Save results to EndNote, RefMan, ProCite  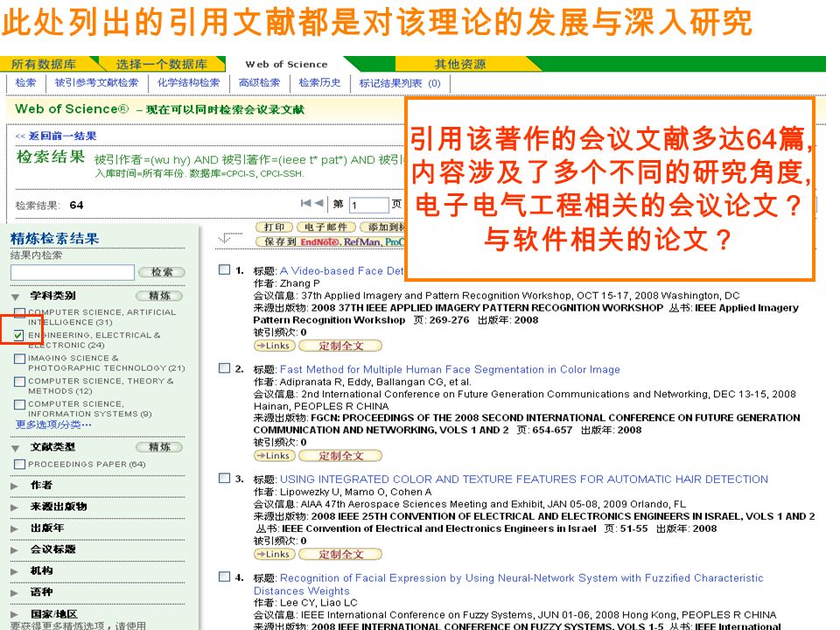330,241
